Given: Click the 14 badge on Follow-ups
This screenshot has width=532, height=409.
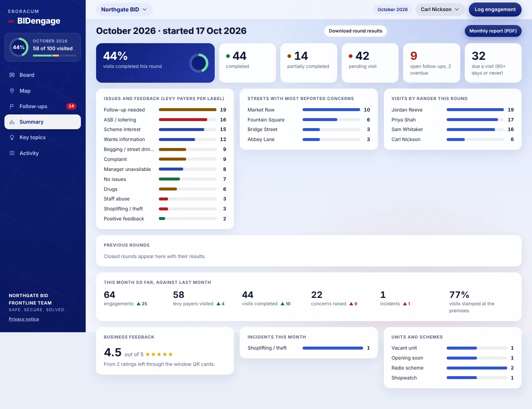Looking at the screenshot, I should pos(71,106).
